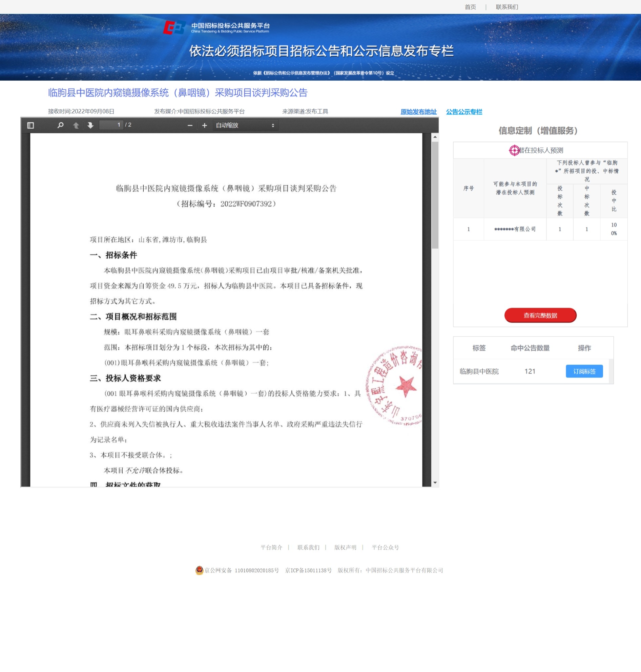This screenshot has height=672, width=641.
Task: Click 发布媒介:中国招标投标公共服务平台 text
Action: click(x=199, y=111)
